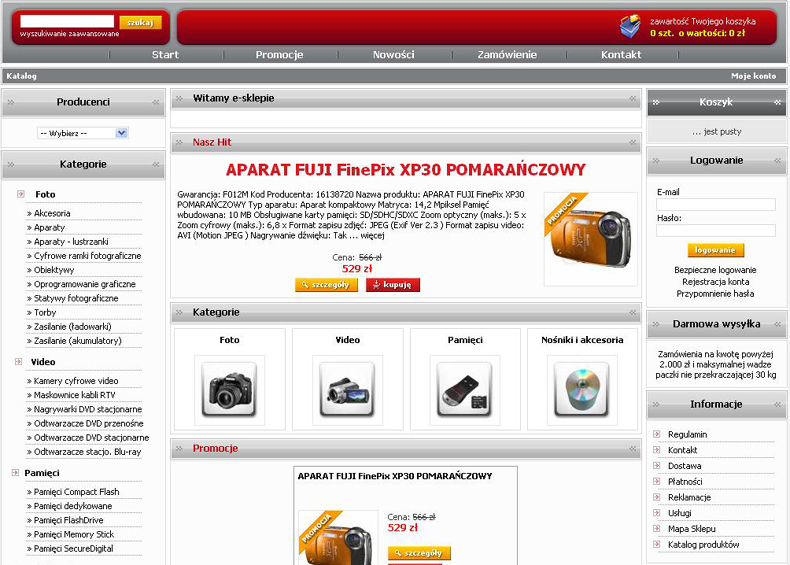Open the Aparaty subcategory
This screenshot has height=565, width=790.
pyautogui.click(x=49, y=227)
